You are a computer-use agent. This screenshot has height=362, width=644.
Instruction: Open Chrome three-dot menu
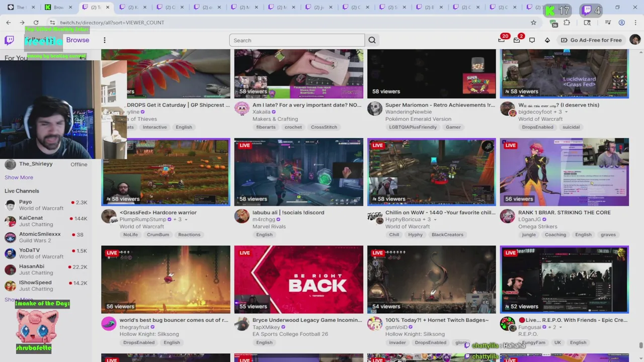click(x=635, y=23)
